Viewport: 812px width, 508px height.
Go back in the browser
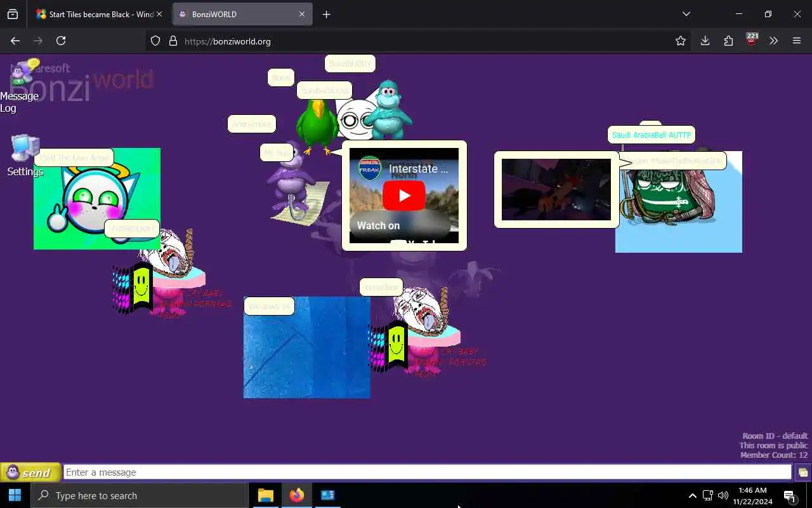pos(15,41)
